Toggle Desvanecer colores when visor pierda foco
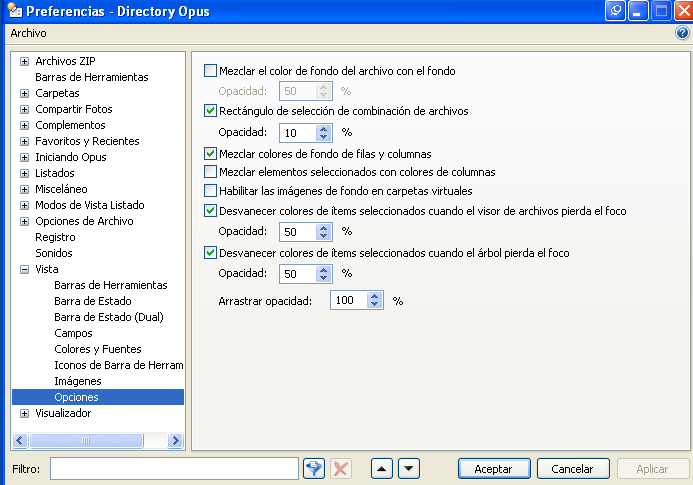 (x=210, y=211)
